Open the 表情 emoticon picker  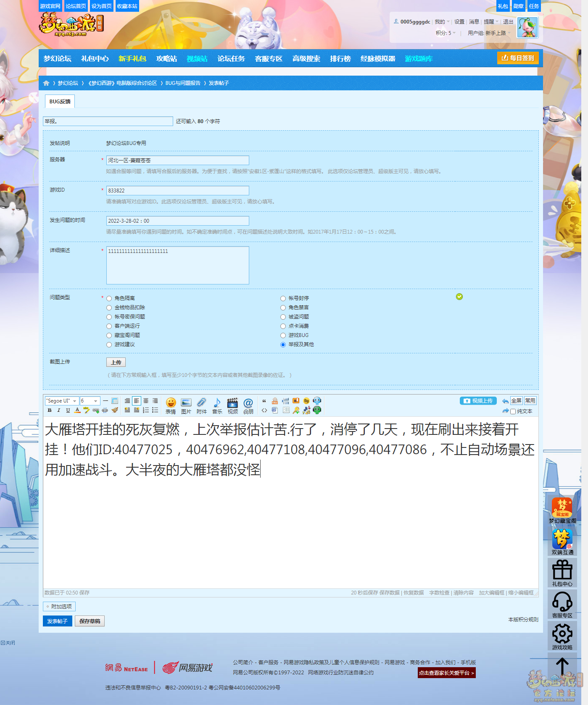click(x=171, y=406)
